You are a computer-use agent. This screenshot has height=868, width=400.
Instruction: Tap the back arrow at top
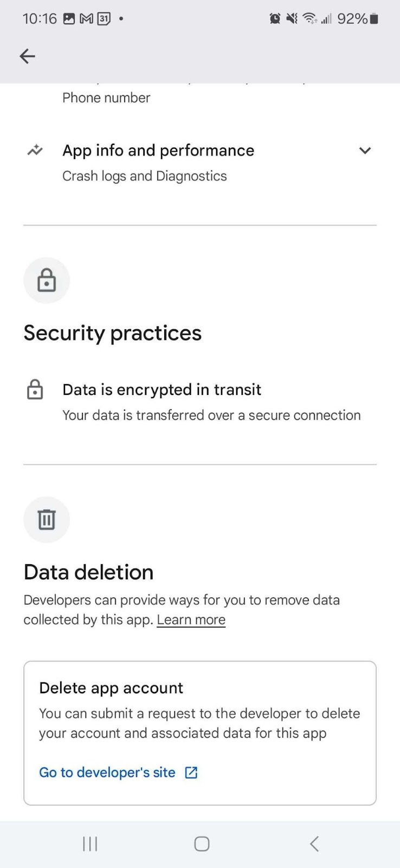pos(27,56)
